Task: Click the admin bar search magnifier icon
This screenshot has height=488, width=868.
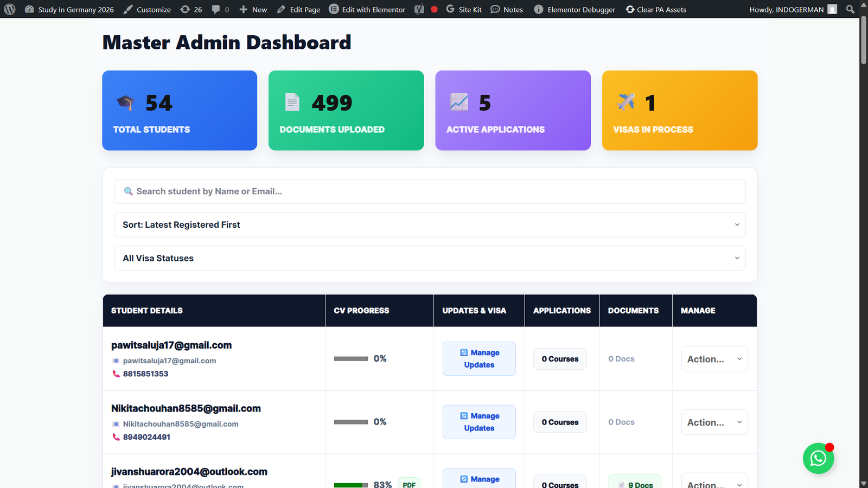Action: pyautogui.click(x=850, y=9)
